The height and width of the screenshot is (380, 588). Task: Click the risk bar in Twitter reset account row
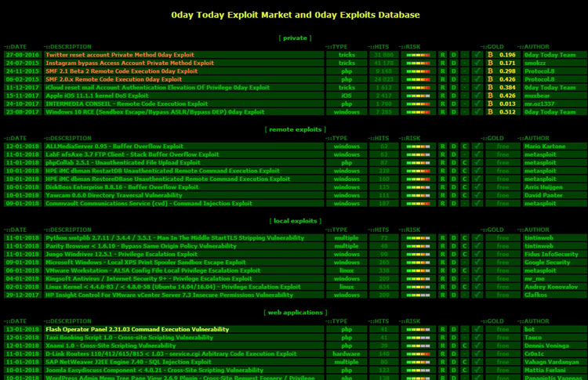coord(418,55)
